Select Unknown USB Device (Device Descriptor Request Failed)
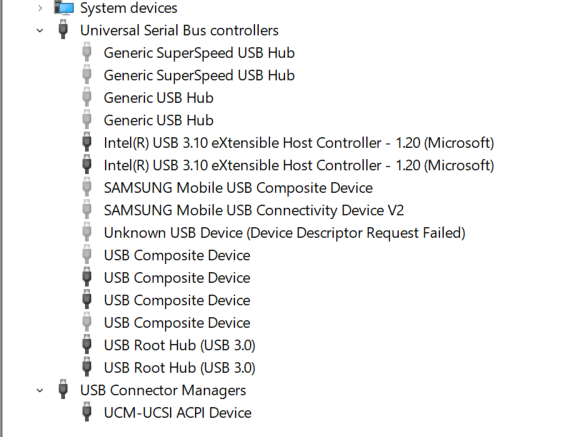 284,233
